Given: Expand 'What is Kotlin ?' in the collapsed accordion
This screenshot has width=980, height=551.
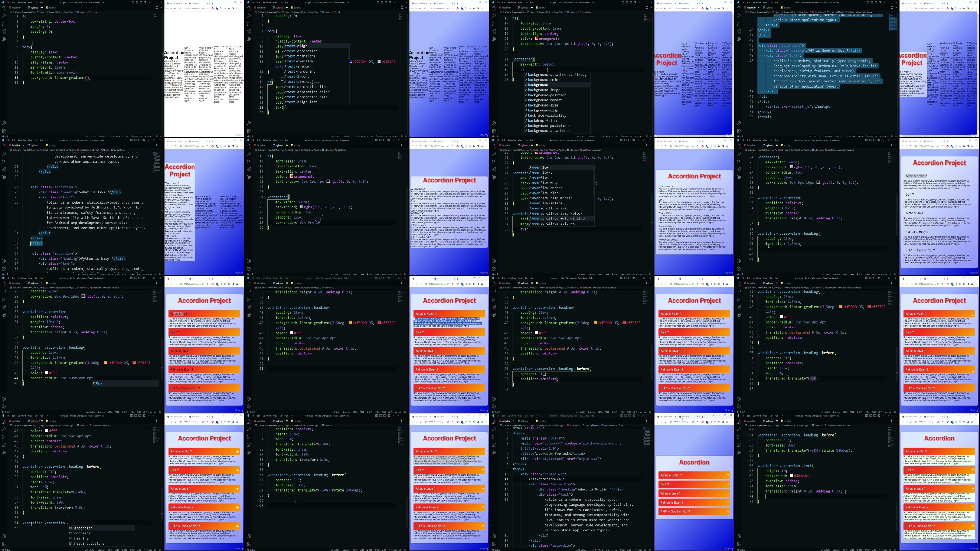Looking at the screenshot, I should click(694, 475).
